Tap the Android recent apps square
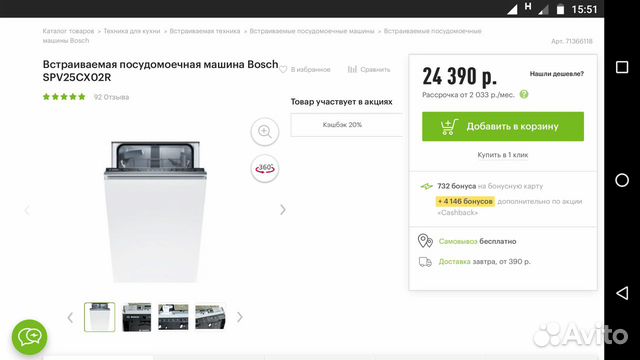The width and height of the screenshot is (640, 360). point(622,67)
